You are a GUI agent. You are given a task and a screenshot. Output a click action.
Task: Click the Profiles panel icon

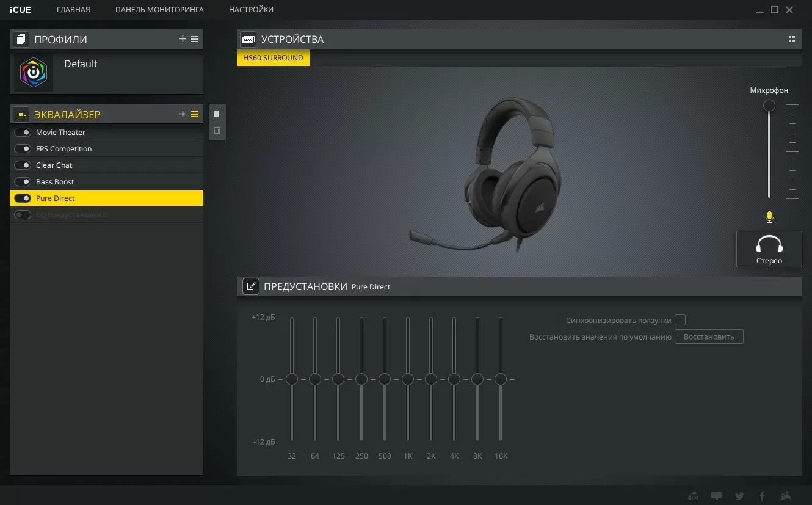21,39
